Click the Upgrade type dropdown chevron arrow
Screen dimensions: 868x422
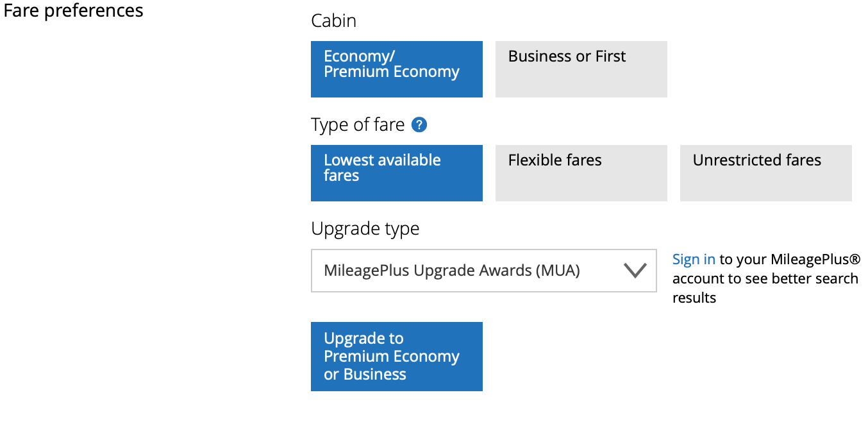click(635, 271)
